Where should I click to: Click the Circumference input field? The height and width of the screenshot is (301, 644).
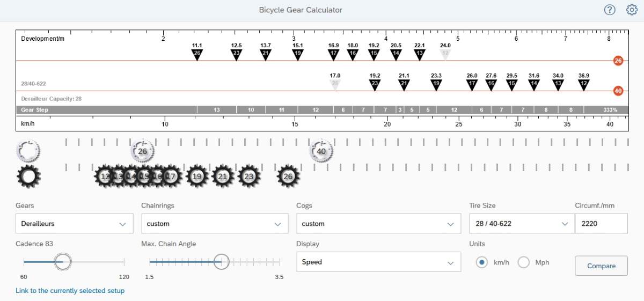[x=601, y=224]
